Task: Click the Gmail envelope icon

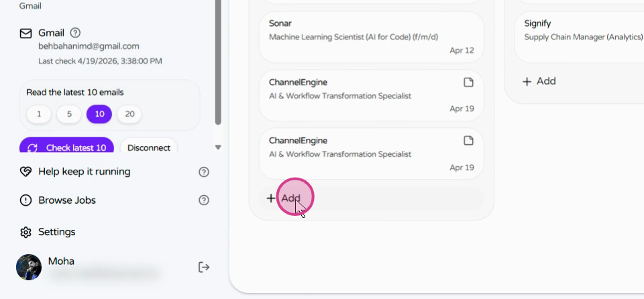Action: point(25,34)
